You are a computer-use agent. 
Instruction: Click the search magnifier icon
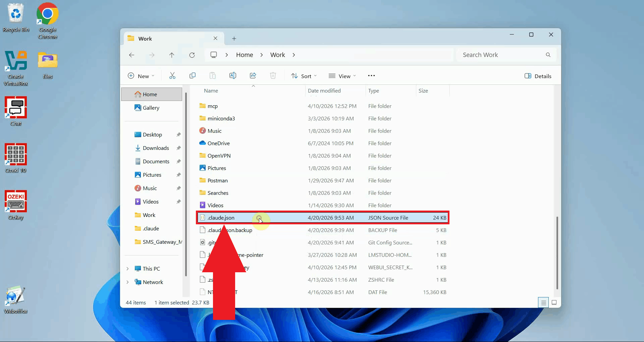click(x=548, y=55)
